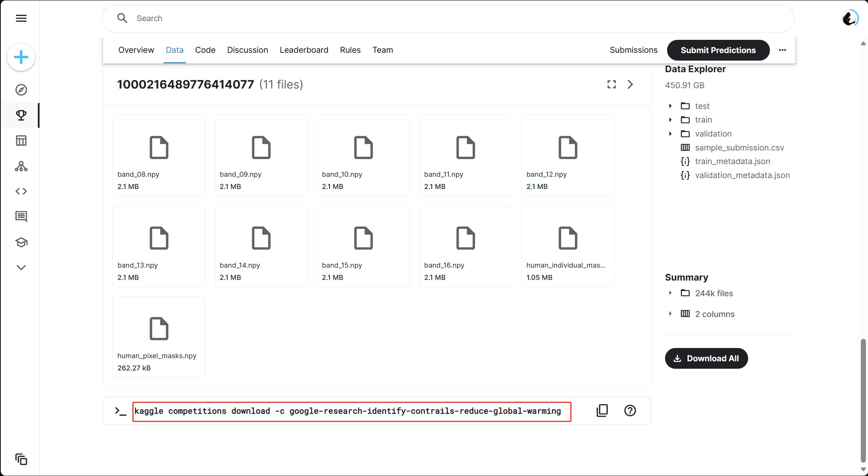
Task: Expand the 244k files summary entry
Action: 670,293
